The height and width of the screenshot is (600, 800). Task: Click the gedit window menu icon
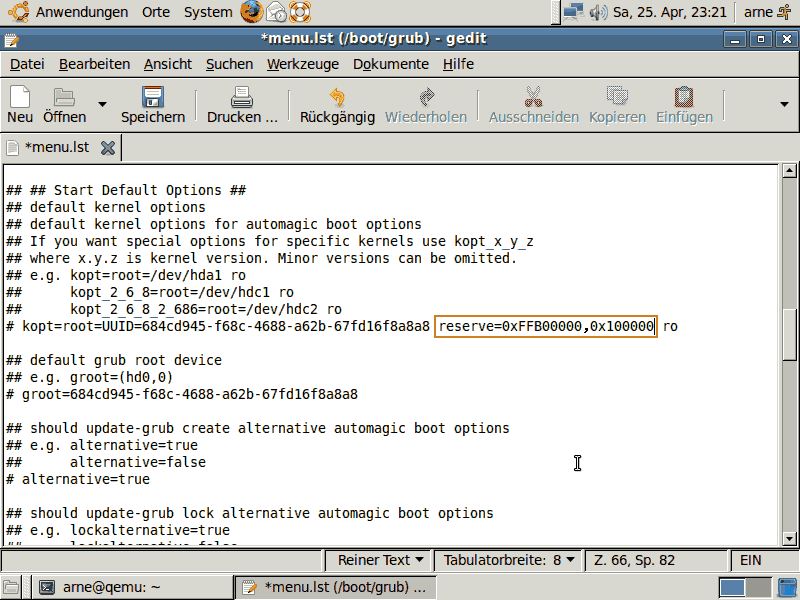(x=11, y=39)
